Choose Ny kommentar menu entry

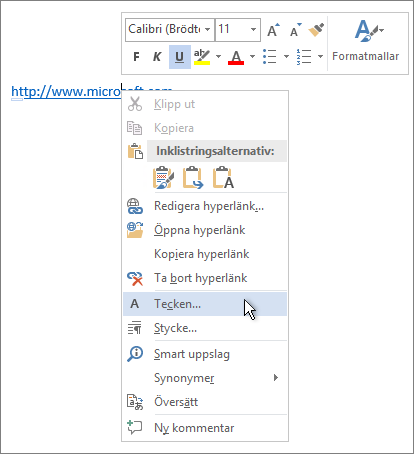[x=204, y=427]
